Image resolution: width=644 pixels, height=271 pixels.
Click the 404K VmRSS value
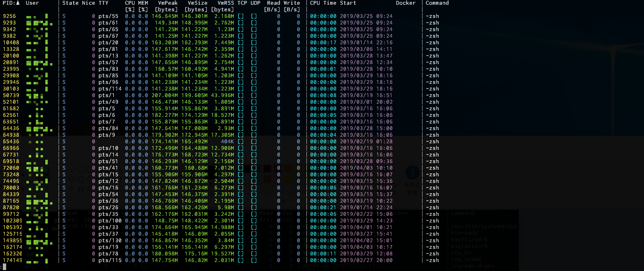click(227, 141)
